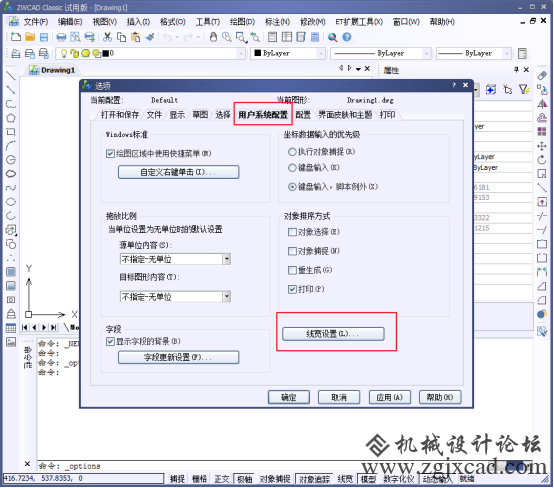This screenshot has width=554, height=488.
Task: Select the Line tool in left toolbar
Action: coord(11,76)
